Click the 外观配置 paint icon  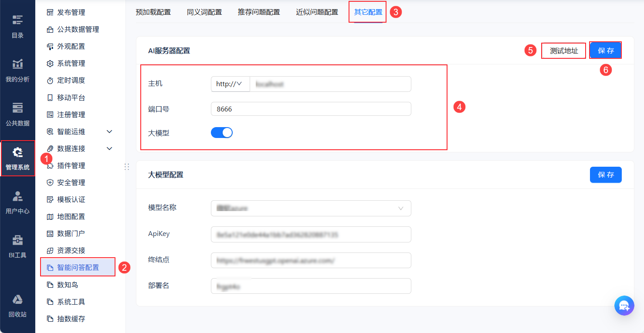[x=50, y=46]
